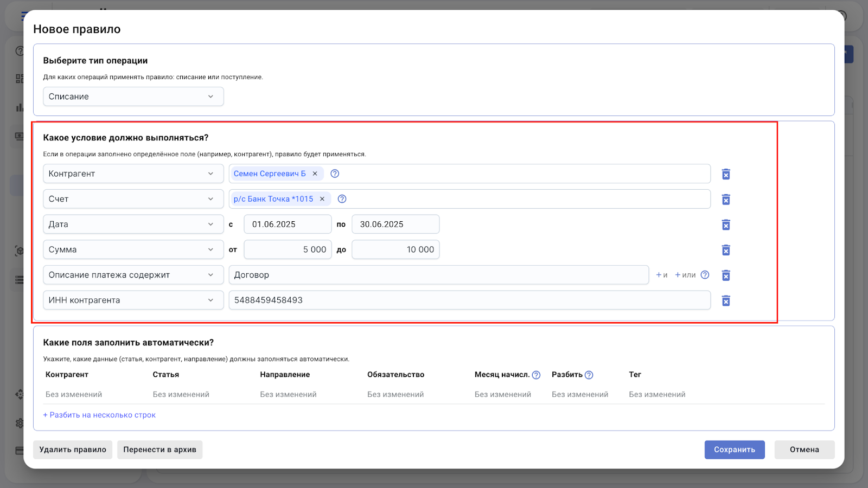
Task: Expand the ИНН контрагента dropdown
Action: coord(133,300)
